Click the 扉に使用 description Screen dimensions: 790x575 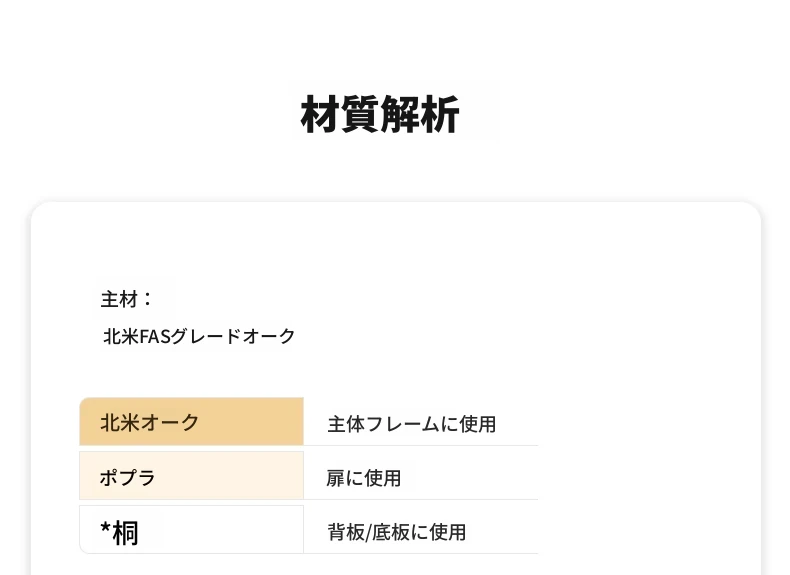(x=364, y=478)
